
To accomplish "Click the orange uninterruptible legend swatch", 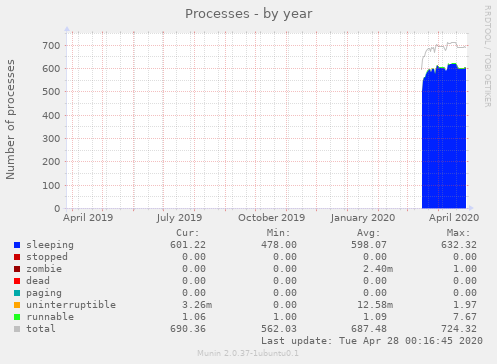I will point(17,305).
